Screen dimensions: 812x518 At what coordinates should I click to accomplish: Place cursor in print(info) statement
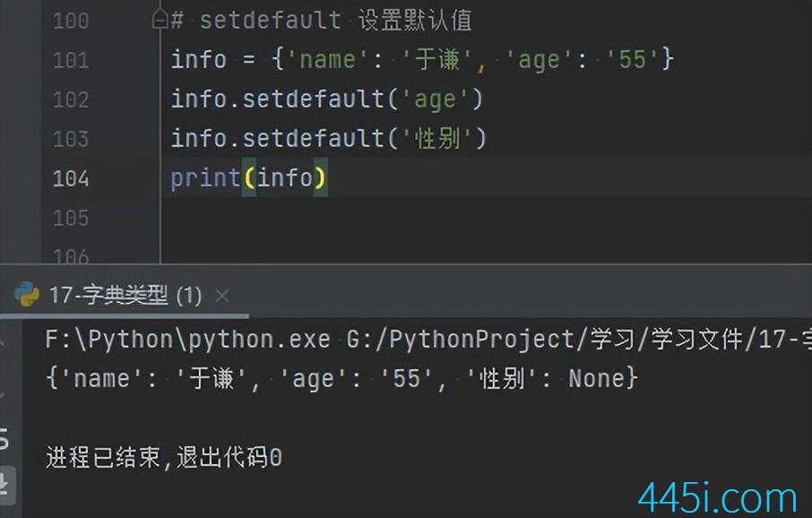(x=249, y=178)
